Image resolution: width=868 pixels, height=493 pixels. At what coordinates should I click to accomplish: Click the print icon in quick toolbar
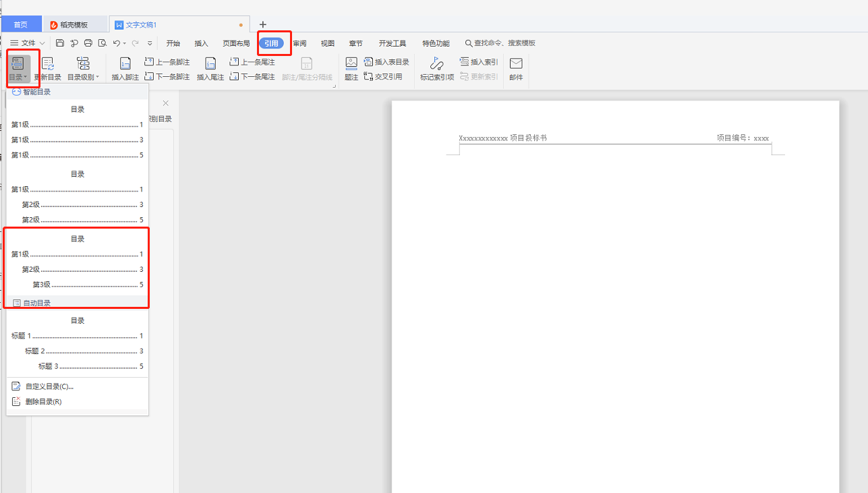click(88, 43)
